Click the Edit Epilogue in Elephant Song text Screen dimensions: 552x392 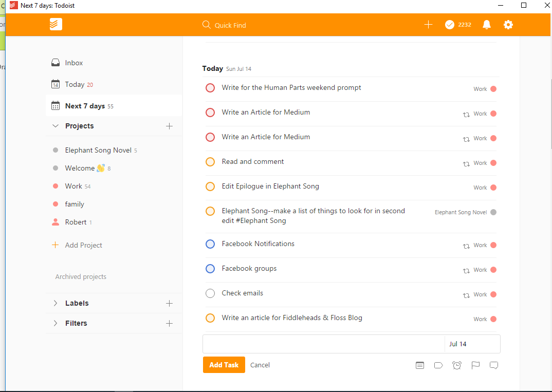[x=270, y=186]
